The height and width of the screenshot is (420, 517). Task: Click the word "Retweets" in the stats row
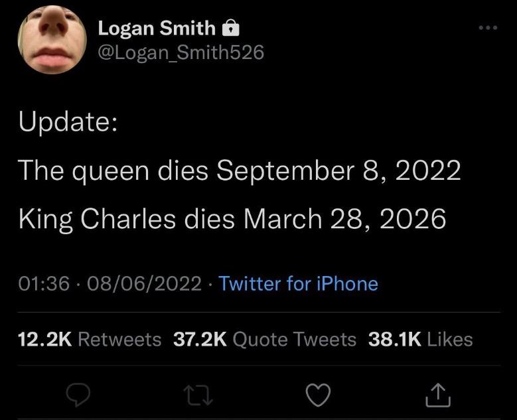(119, 340)
